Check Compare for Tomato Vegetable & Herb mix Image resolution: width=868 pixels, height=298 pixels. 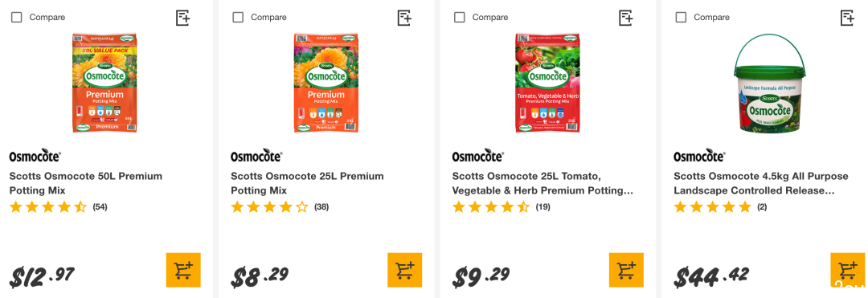click(460, 17)
